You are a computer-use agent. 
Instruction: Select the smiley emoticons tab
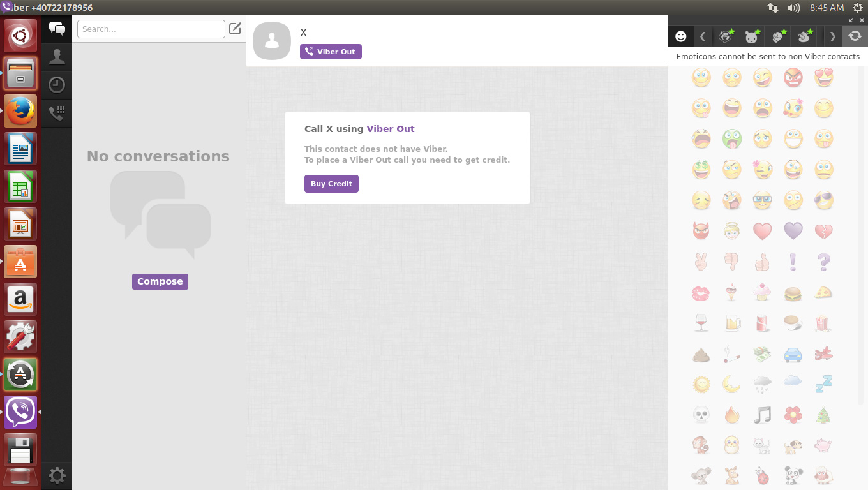coord(681,36)
